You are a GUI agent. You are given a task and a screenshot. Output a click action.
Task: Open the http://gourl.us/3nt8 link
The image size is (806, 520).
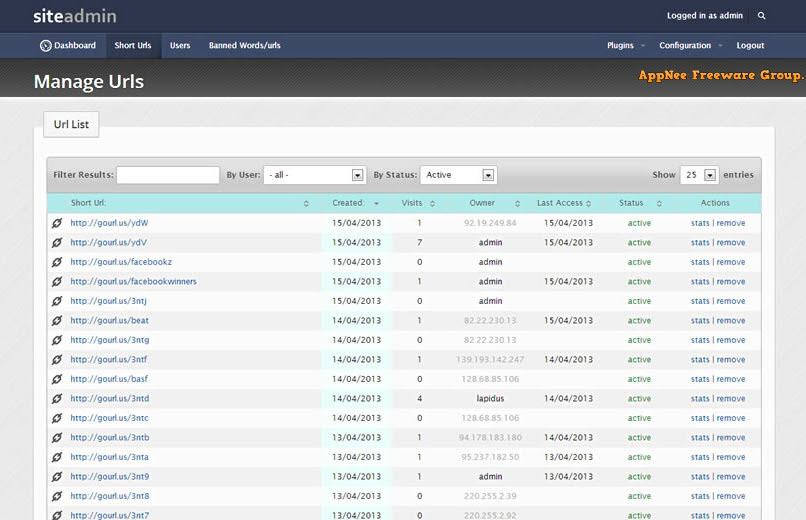(x=109, y=496)
